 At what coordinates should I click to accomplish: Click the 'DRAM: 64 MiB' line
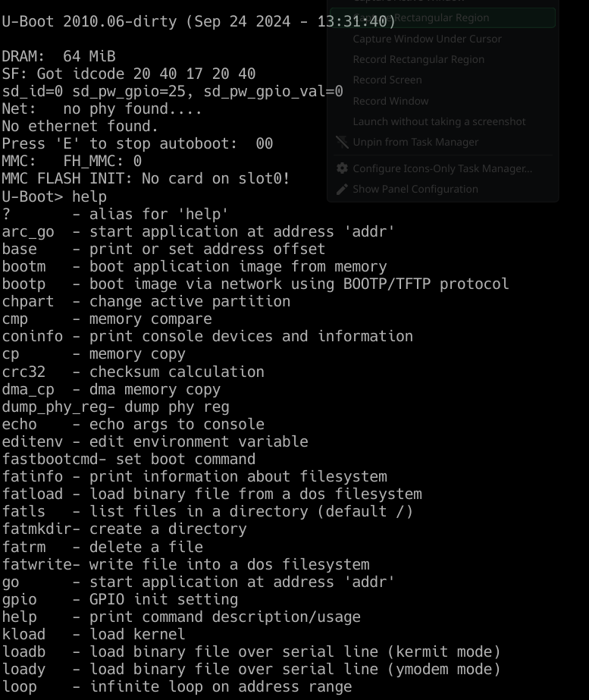(58, 56)
